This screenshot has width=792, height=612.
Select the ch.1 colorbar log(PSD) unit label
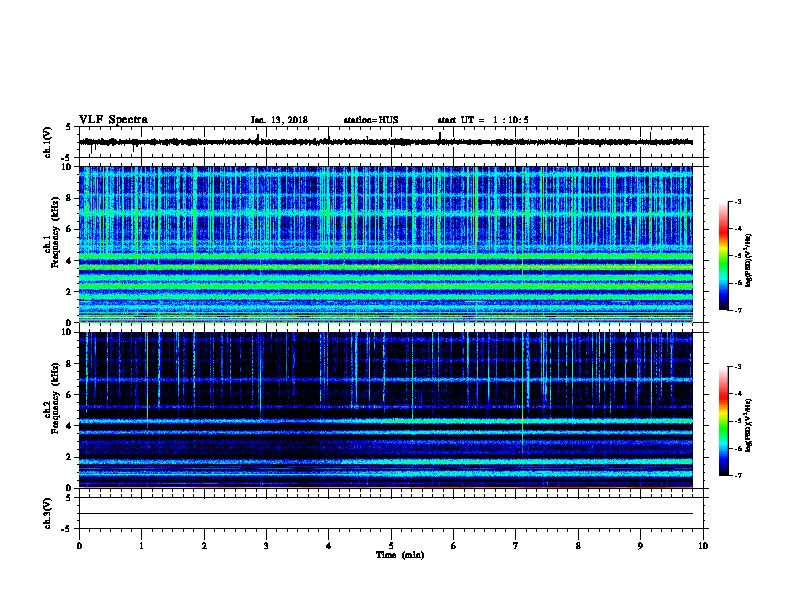(749, 260)
